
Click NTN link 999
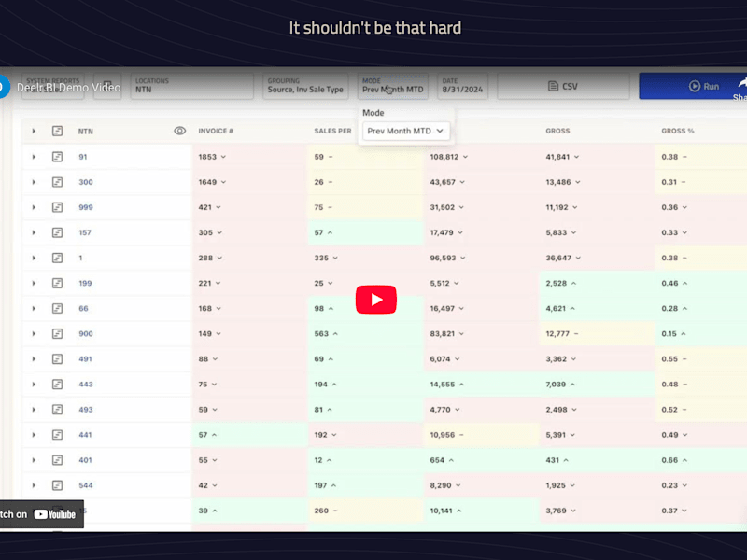(86, 207)
